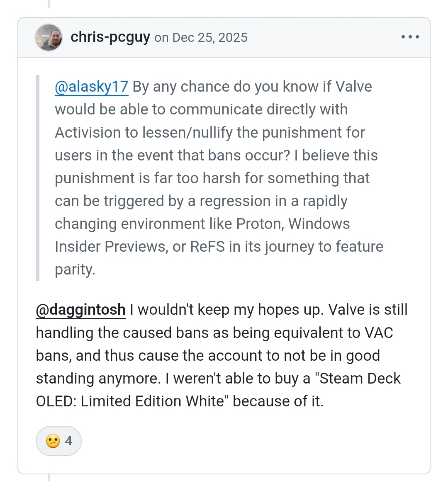Click the word "parity." ending the quote
Screen dimensions: 448x481
75,270
